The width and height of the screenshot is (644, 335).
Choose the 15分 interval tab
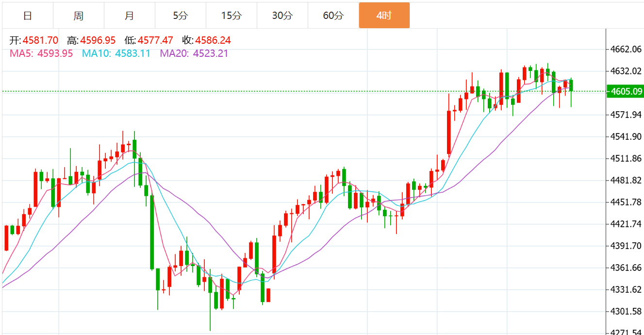point(231,16)
